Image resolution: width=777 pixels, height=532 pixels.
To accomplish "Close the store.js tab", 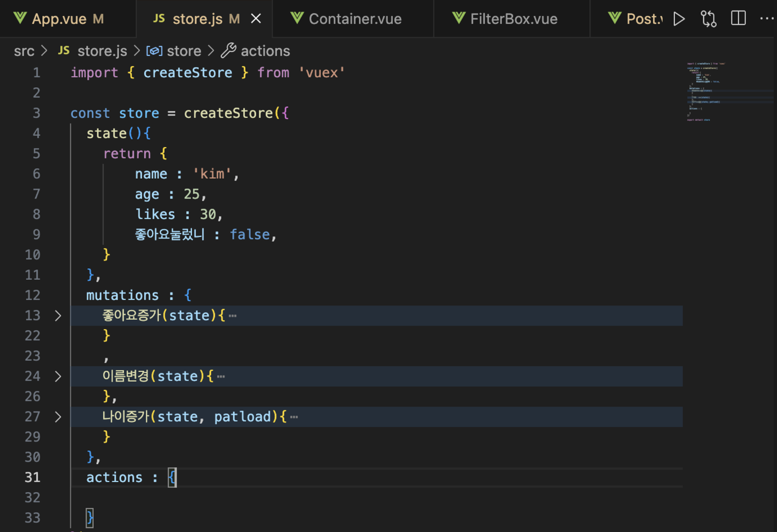I will tap(255, 18).
